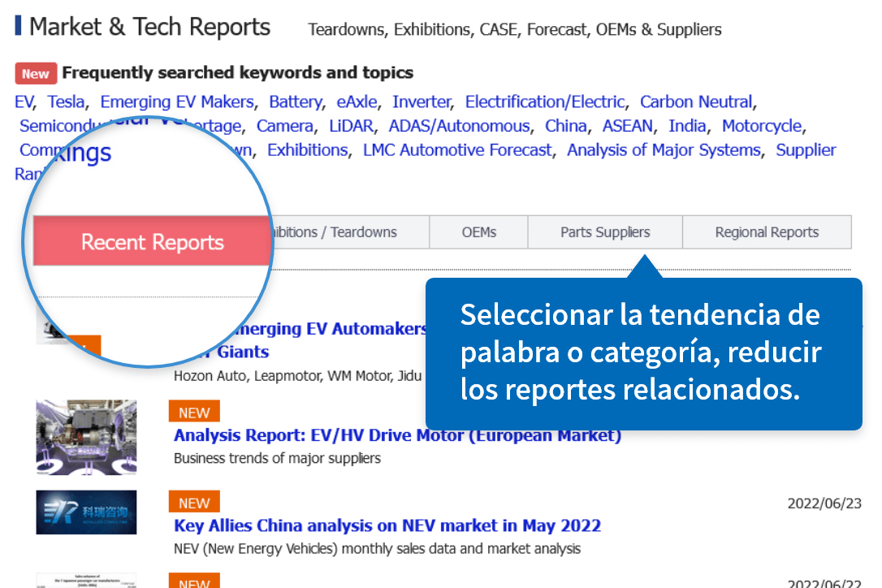Image resolution: width=882 pixels, height=588 pixels.
Task: Switch to the OEMs tab
Action: tap(478, 231)
